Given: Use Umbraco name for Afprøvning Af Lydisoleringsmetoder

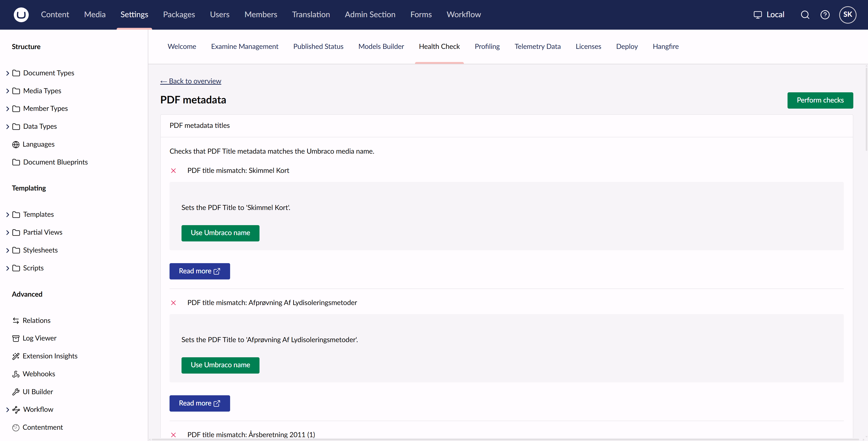Looking at the screenshot, I should pos(220,365).
